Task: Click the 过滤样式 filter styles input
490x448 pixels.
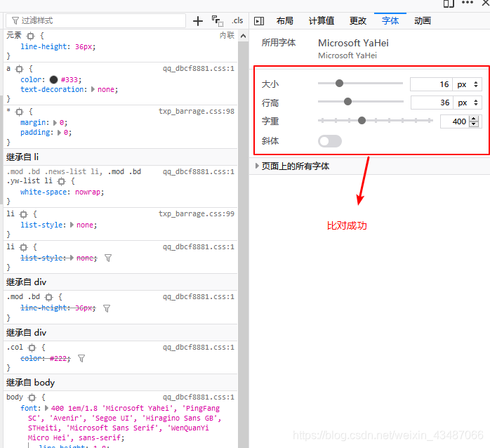Action: pos(95,20)
